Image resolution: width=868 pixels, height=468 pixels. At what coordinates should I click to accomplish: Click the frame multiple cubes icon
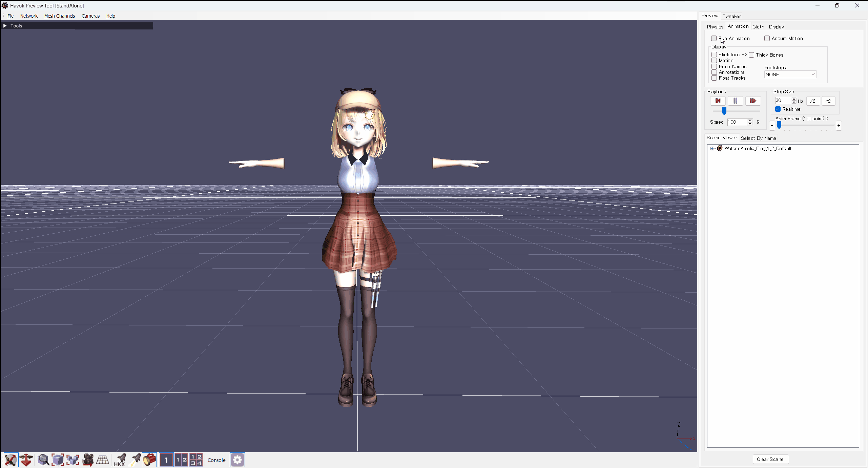click(x=73, y=460)
